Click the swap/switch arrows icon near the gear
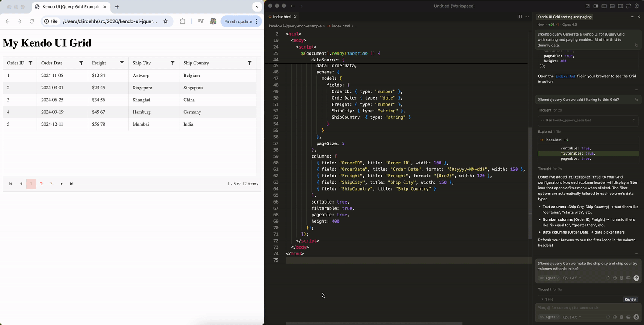644x325 pixels. click(629, 6)
